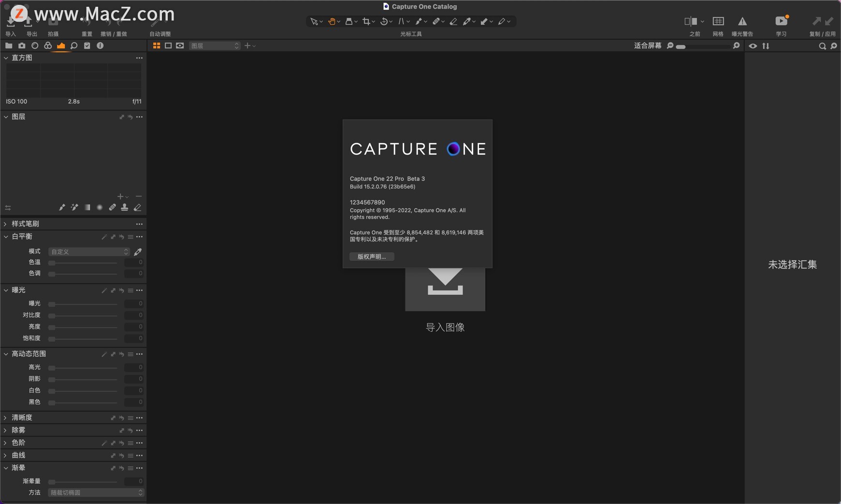
Task: Collapse the White Balance (白平衡) panel
Action: (x=6, y=236)
